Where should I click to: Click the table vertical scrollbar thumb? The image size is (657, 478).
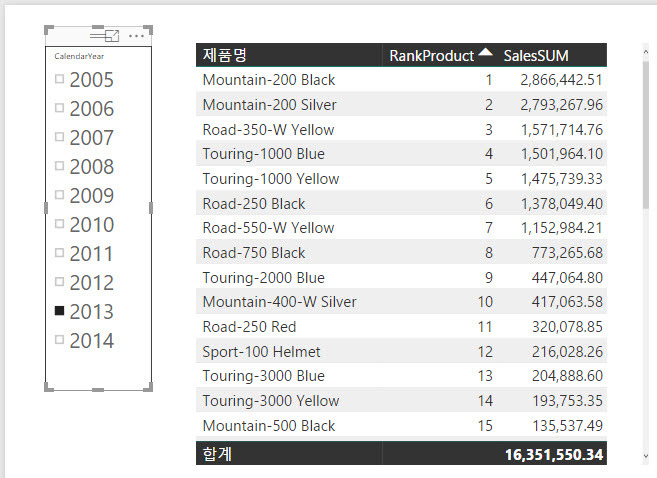pyautogui.click(x=645, y=135)
